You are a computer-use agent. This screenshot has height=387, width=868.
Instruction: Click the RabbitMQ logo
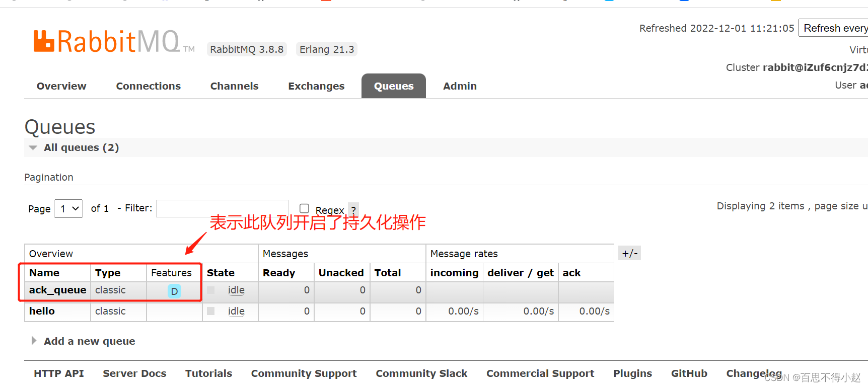(x=114, y=41)
